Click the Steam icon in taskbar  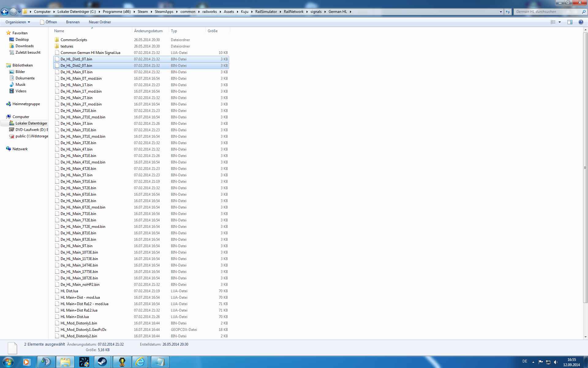tap(103, 362)
